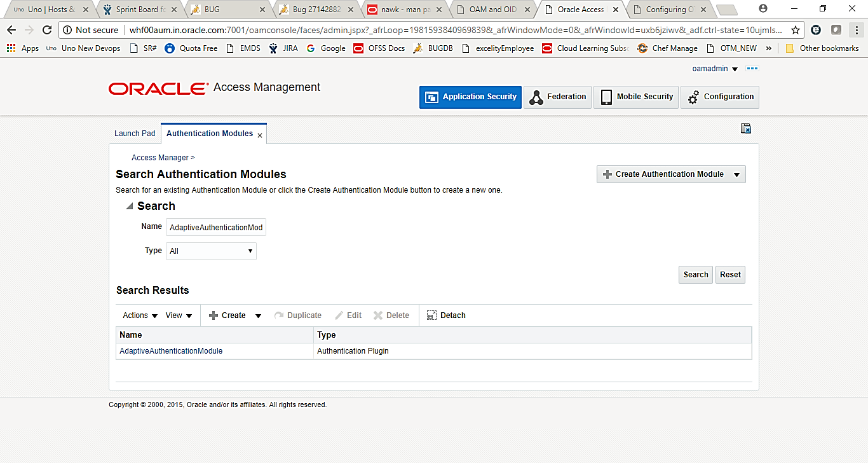The image size is (868, 463).
Task: Open the Quota Free bookmark
Action: 191,48
